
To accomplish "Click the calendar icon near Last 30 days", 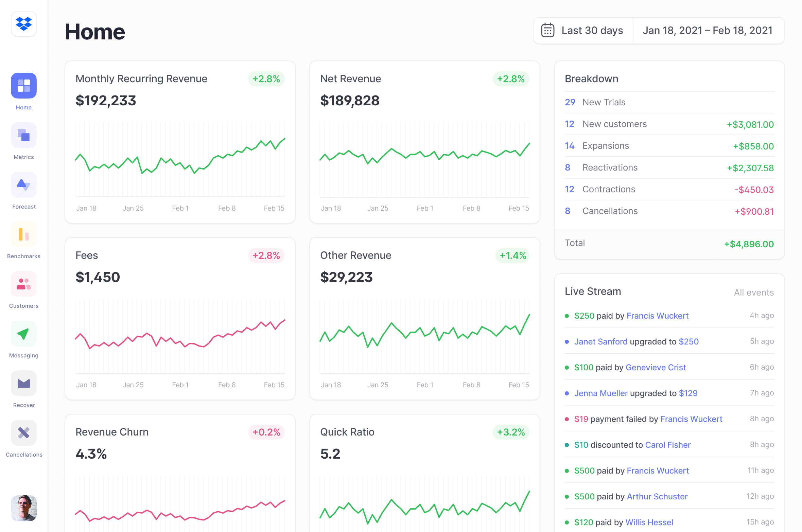I will click(x=547, y=31).
